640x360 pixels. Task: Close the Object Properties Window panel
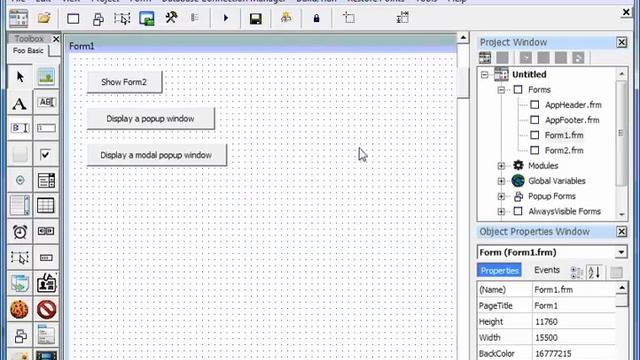tap(621, 231)
